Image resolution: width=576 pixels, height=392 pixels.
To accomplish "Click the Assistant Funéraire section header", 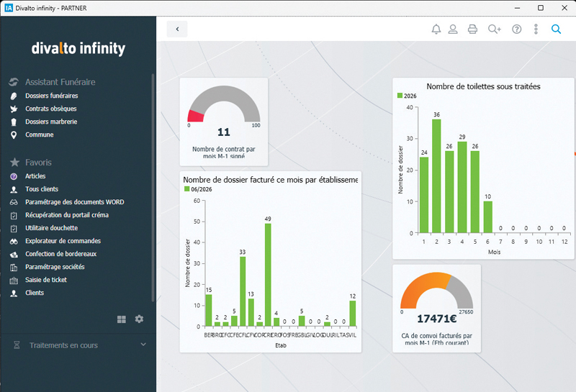I will (x=60, y=82).
